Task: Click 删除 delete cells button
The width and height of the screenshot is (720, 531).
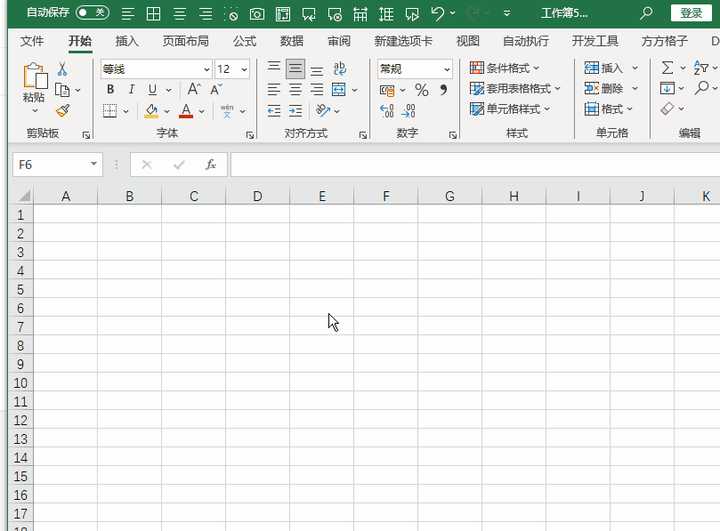Action: (603, 88)
